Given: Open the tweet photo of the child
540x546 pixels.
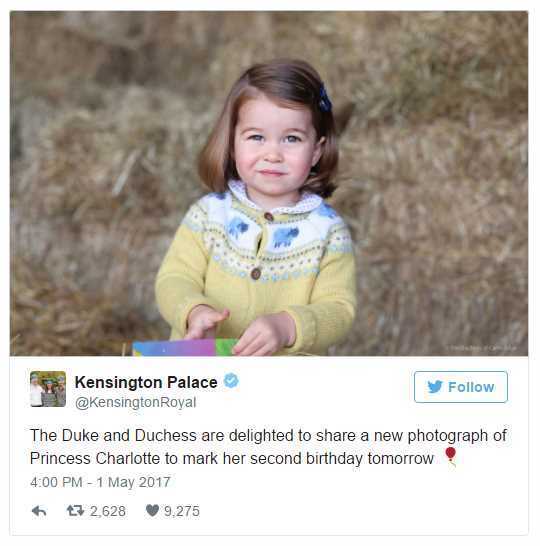Looking at the screenshot, I should point(269,184).
